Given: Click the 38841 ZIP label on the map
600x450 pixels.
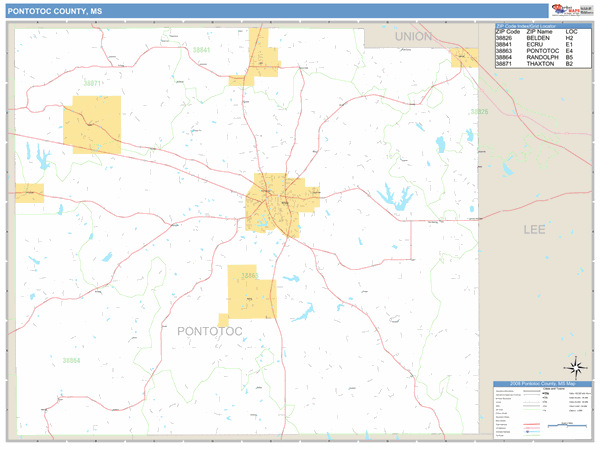Looking at the screenshot, I should pyautogui.click(x=202, y=48).
